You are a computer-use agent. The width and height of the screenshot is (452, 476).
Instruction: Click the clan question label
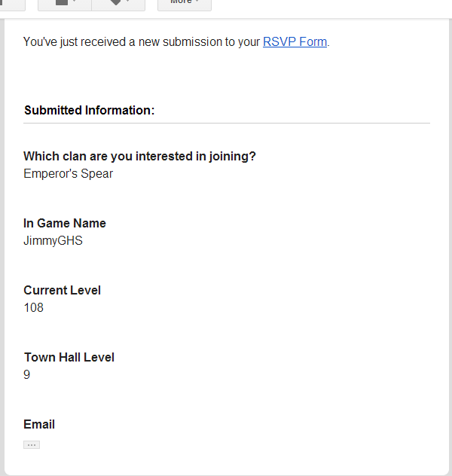[139, 156]
